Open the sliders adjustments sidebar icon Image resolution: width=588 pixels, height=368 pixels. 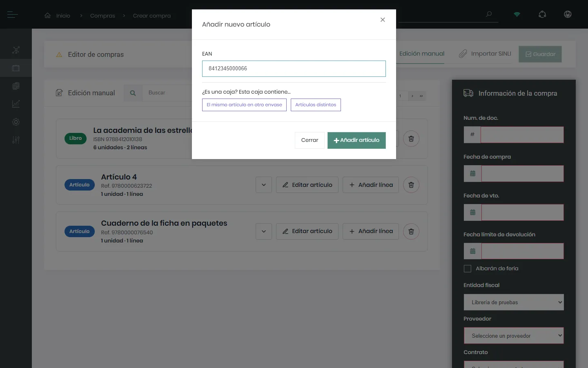(16, 140)
